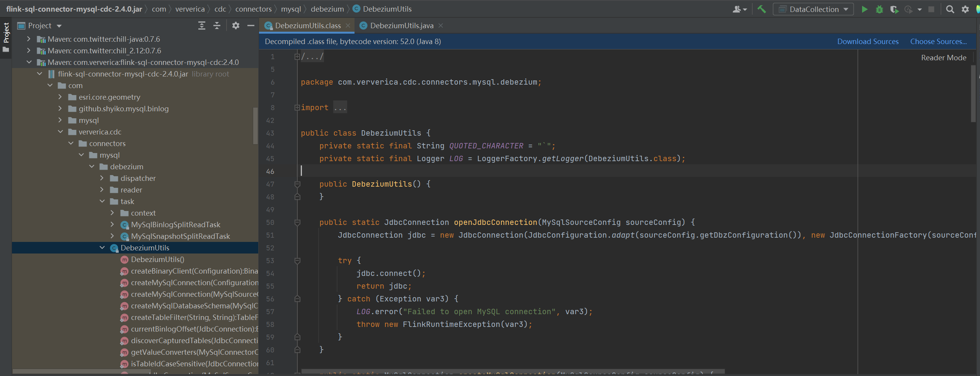980x376 pixels.
Task: Click Collapse All in Project panel
Action: point(217,26)
